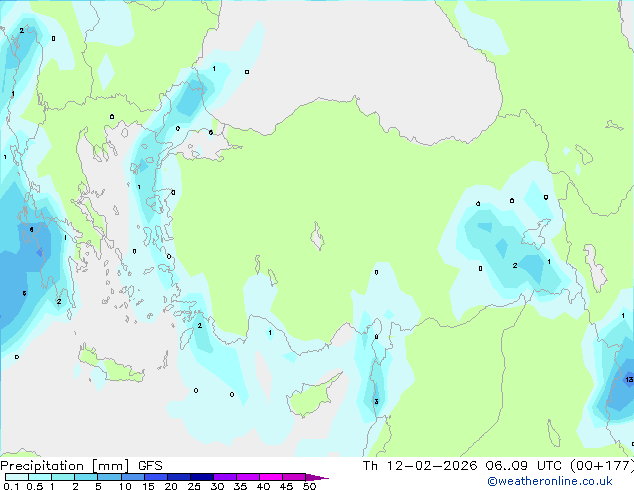Click the '25' legend label
634x490 pixels.
(x=194, y=486)
